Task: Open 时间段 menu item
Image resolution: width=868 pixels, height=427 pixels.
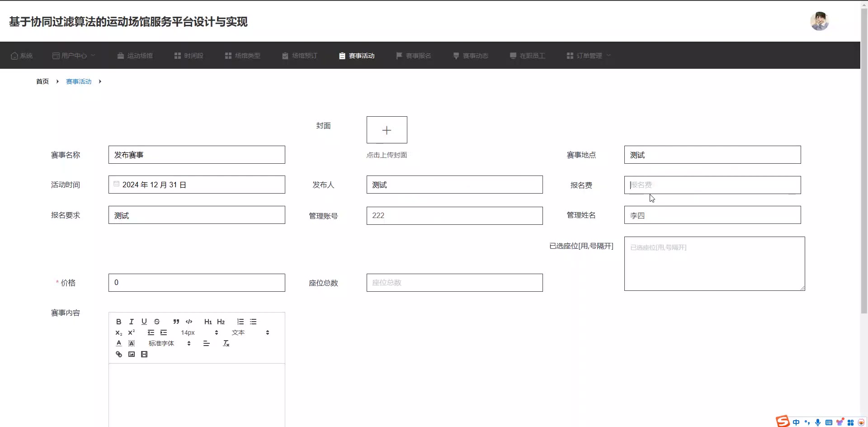Action: coord(189,56)
